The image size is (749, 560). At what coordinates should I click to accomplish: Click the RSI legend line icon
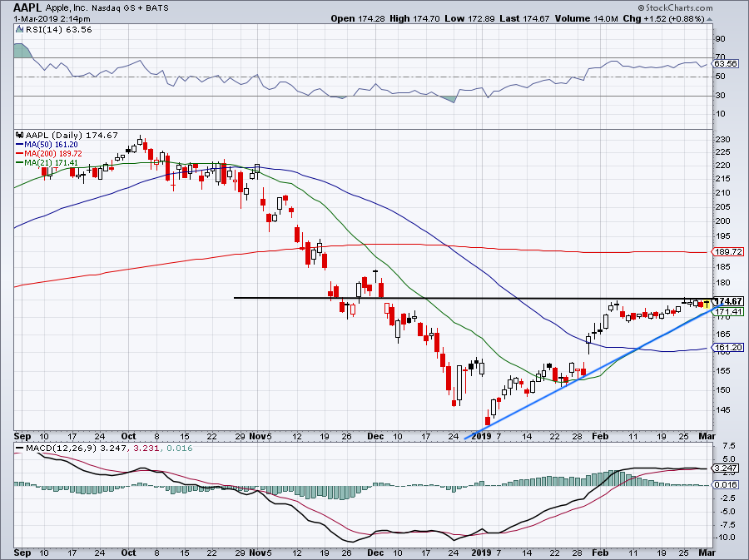click(20, 30)
